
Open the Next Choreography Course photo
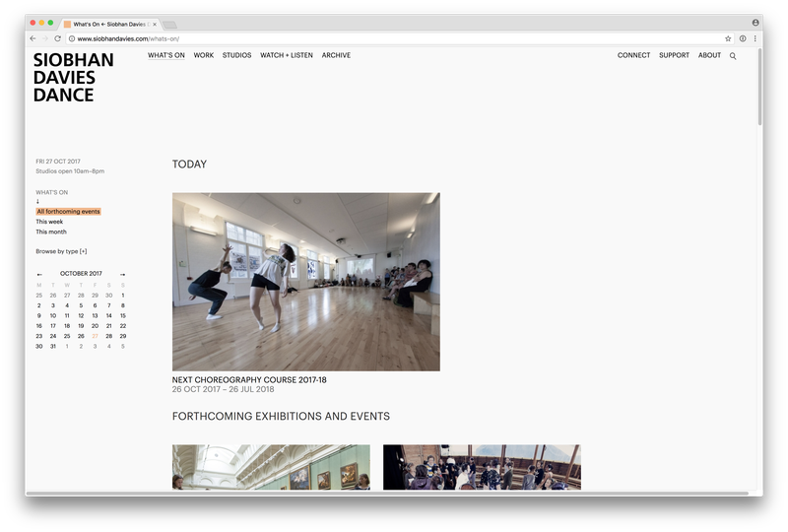pyautogui.click(x=306, y=282)
